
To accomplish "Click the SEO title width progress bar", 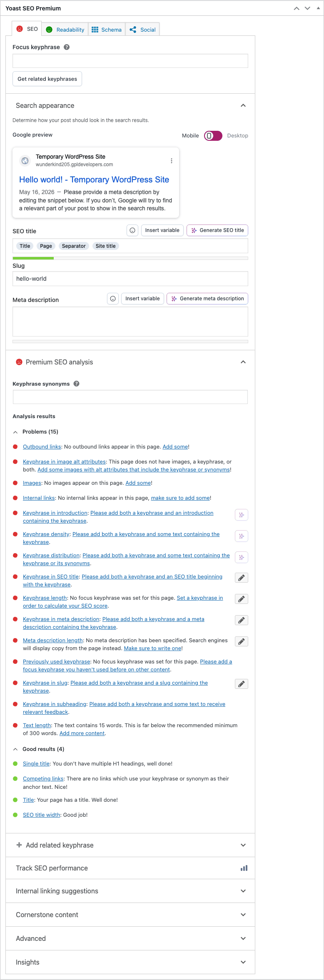I will click(x=130, y=258).
